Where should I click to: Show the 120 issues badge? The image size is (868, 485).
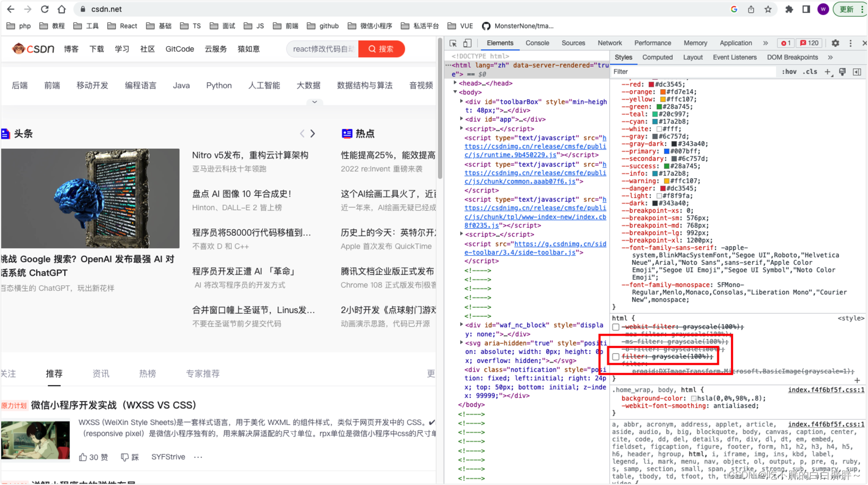tap(810, 43)
